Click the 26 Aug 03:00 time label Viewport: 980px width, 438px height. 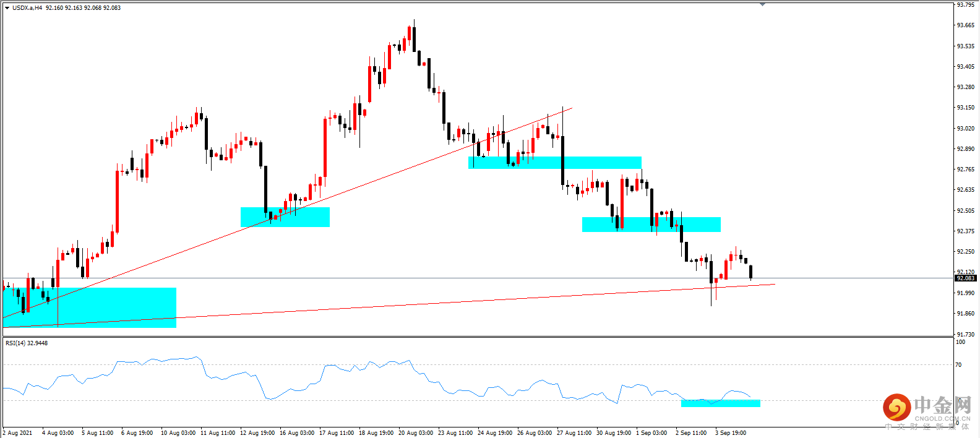[x=534, y=432]
